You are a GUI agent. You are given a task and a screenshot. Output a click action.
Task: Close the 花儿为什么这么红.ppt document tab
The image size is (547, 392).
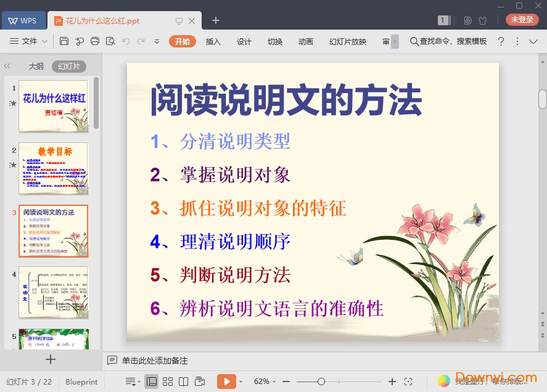click(192, 21)
